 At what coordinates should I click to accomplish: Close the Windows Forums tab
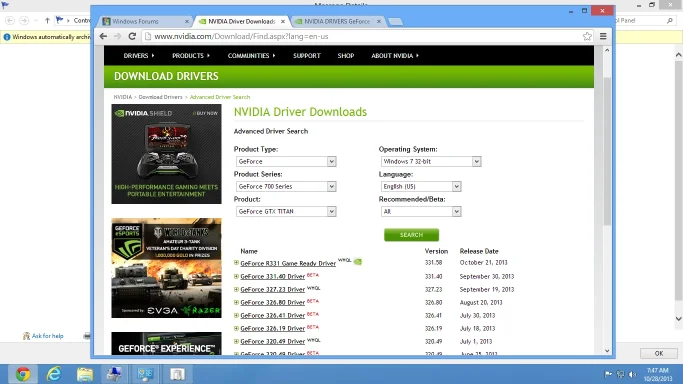click(187, 21)
